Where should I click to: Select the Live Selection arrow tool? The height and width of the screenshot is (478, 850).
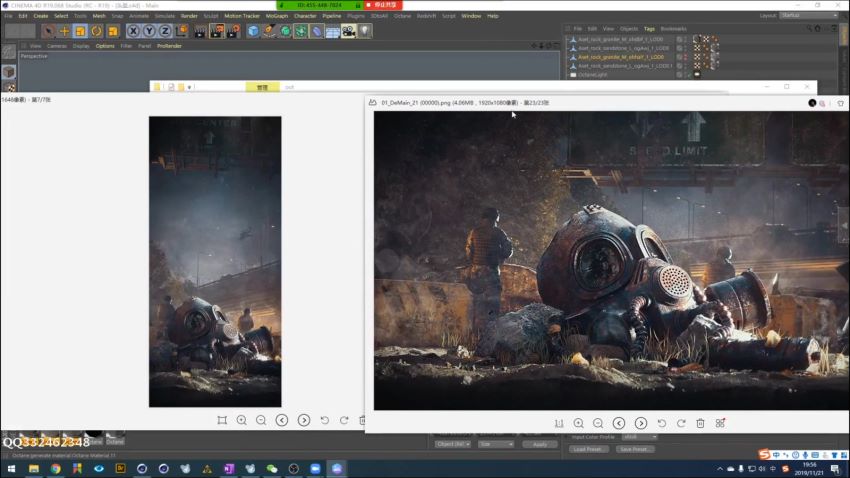tap(49, 31)
